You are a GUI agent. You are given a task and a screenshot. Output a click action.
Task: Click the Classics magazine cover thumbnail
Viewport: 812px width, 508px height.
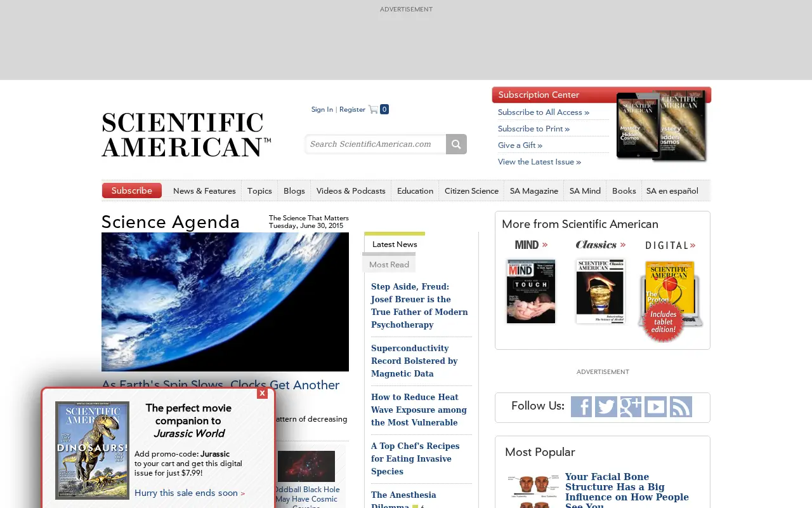[x=600, y=291]
